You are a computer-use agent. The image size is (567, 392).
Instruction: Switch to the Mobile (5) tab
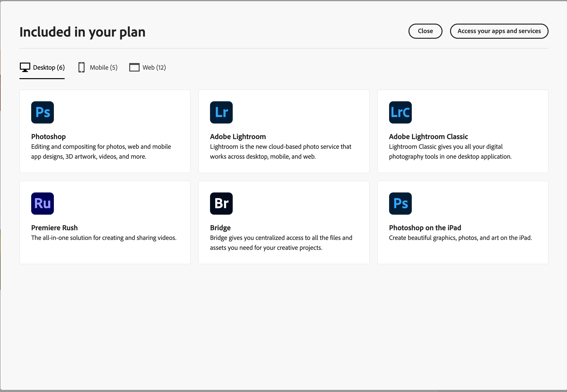103,67
